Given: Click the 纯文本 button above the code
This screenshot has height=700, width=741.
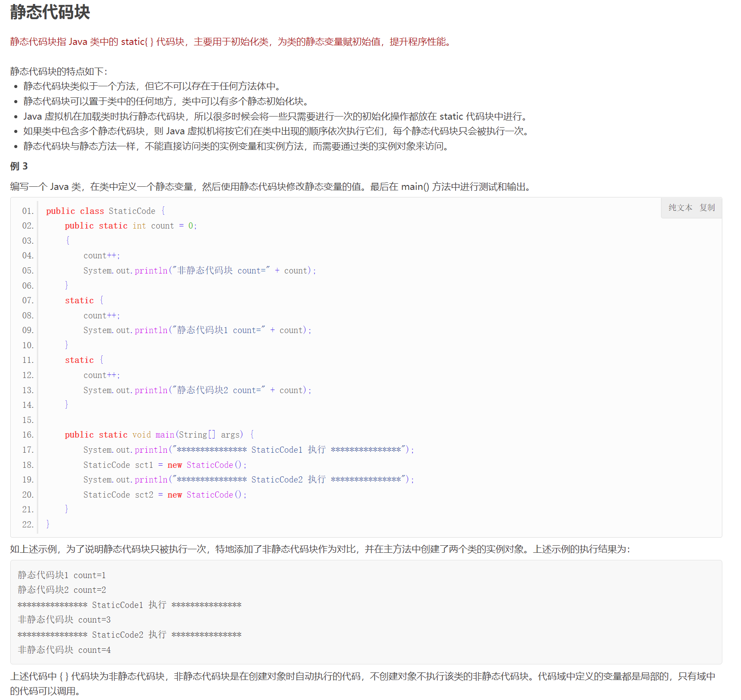Looking at the screenshot, I should (x=680, y=208).
